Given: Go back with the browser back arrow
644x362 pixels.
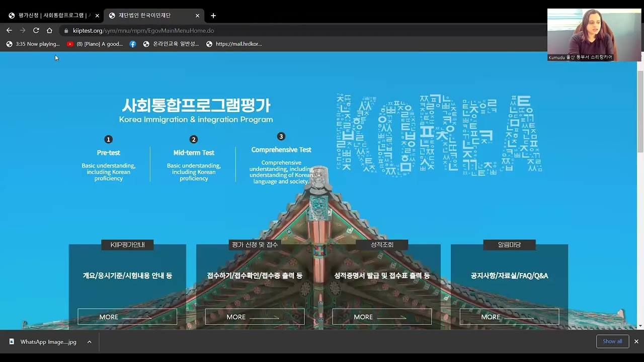Looking at the screenshot, I should [x=9, y=30].
